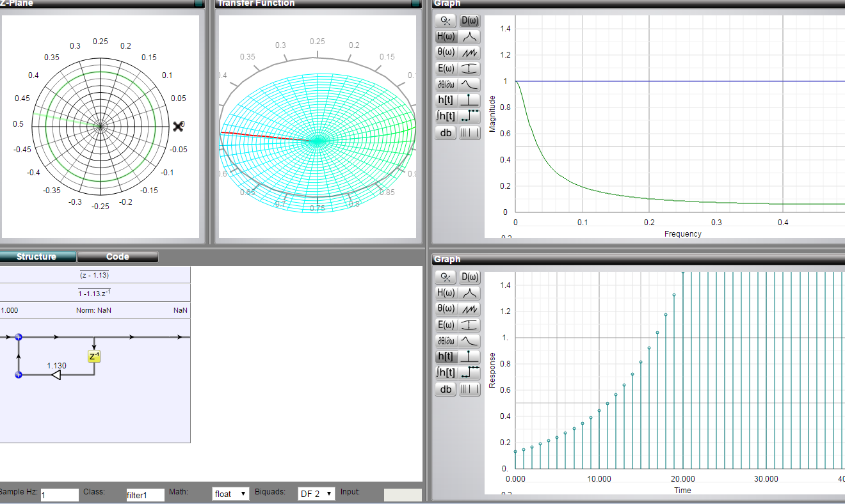Click ∫h[t] button in the bottom graph
845x504 pixels.
point(446,372)
